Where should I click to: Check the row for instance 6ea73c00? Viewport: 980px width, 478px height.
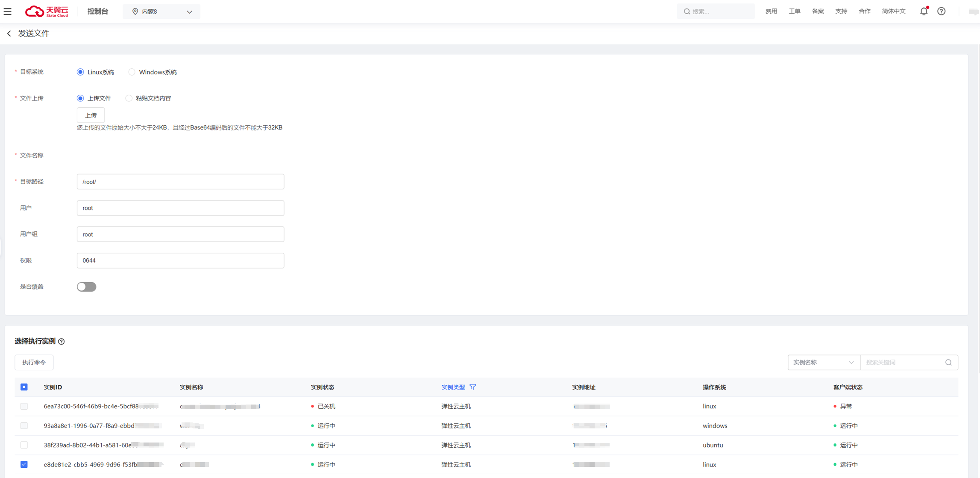coord(24,406)
